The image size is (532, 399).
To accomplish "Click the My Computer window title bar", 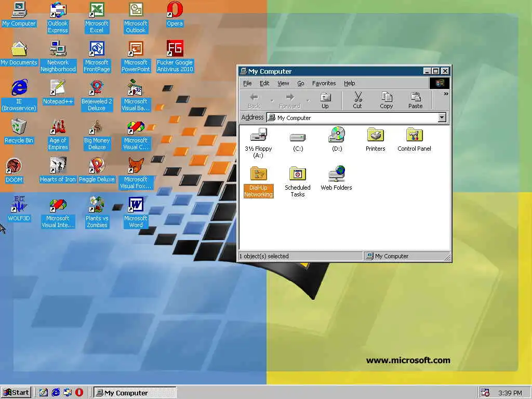I will pyautogui.click(x=344, y=71).
